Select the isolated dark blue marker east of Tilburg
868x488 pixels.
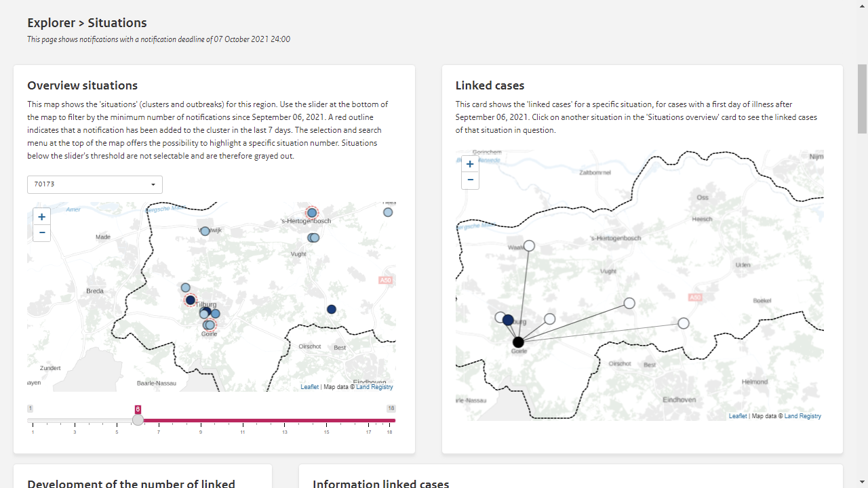(331, 309)
